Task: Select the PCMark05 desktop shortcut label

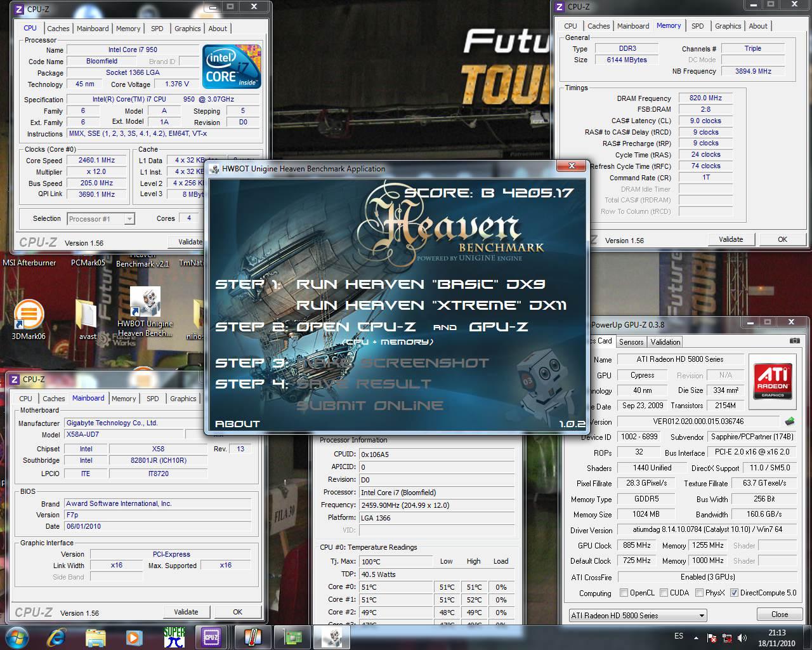Action: [88, 263]
